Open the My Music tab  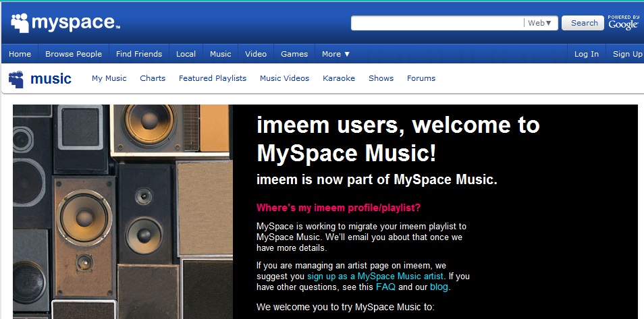(x=109, y=78)
